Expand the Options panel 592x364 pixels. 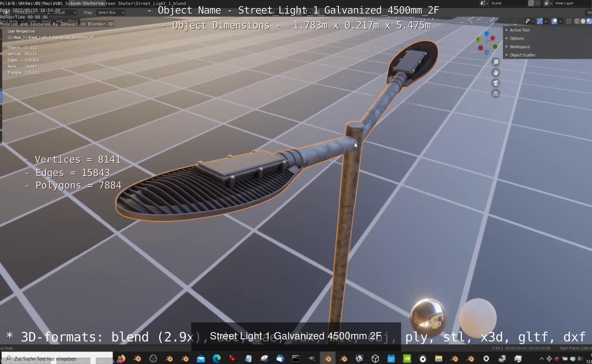(x=517, y=38)
